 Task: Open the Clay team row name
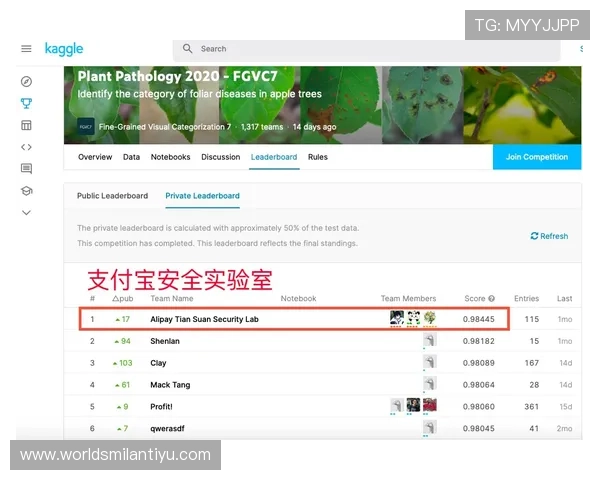click(x=158, y=363)
